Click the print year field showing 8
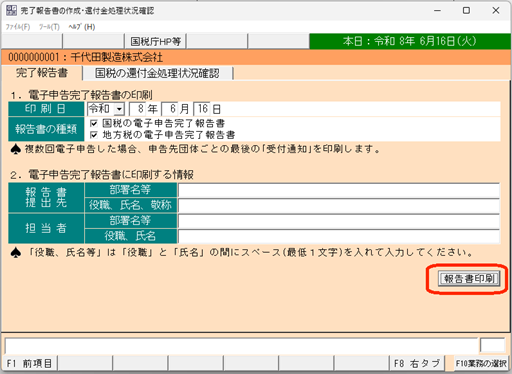The image size is (512, 374). [x=137, y=109]
